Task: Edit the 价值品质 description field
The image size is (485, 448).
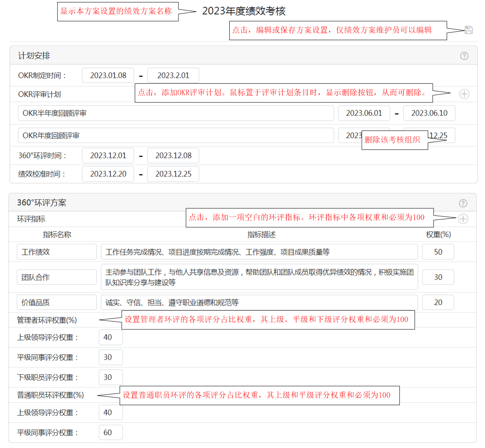Action: (259, 302)
